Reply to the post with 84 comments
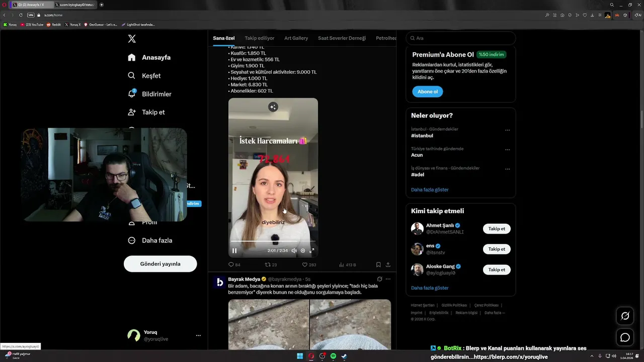Viewport: 644px width, 362px height. pos(234,264)
